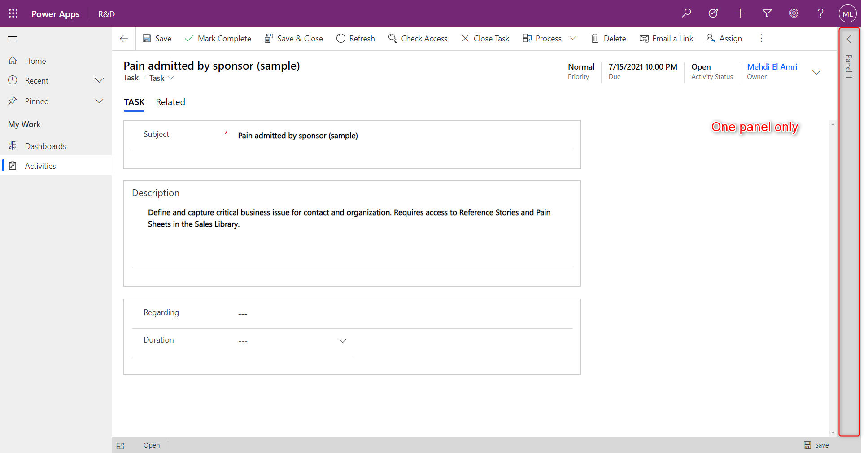Open the more commands ellipsis menu
Image resolution: width=868 pixels, height=453 pixels.
(761, 38)
